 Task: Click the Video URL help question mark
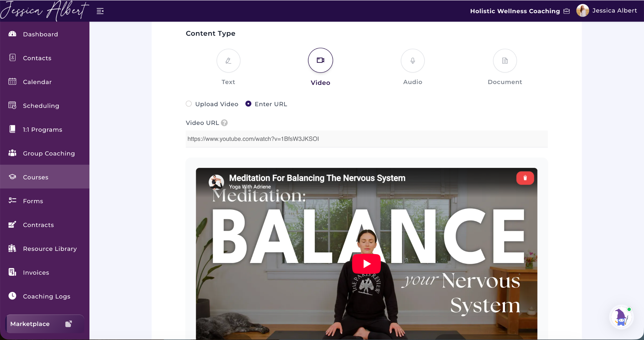point(224,123)
